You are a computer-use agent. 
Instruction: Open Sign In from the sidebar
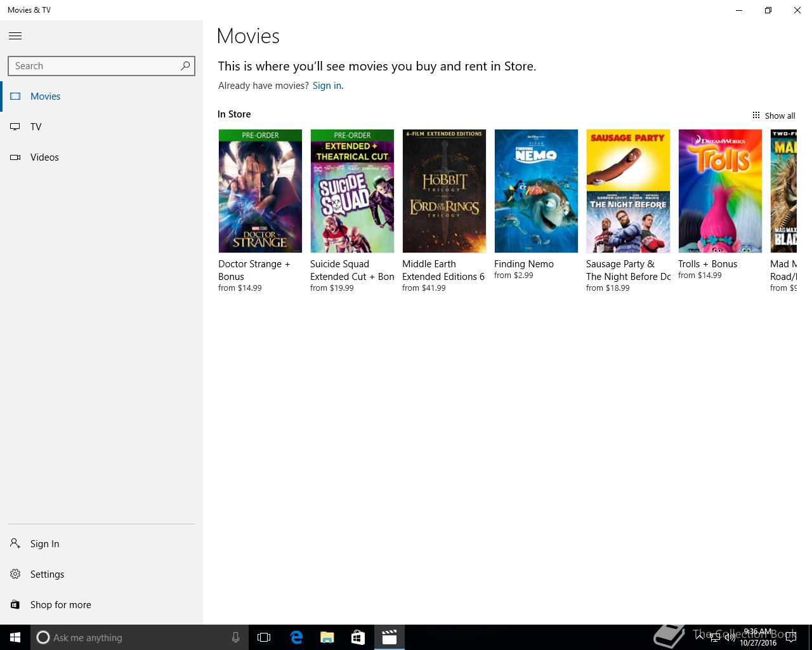(101, 544)
